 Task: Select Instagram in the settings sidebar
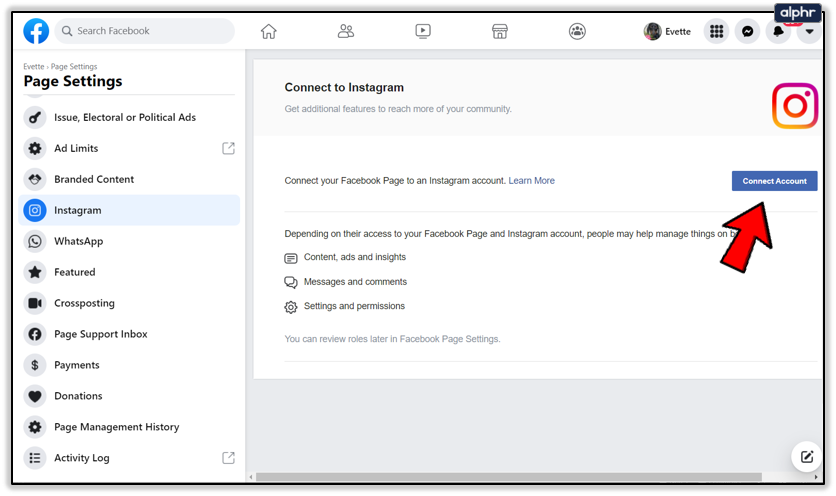tap(129, 210)
